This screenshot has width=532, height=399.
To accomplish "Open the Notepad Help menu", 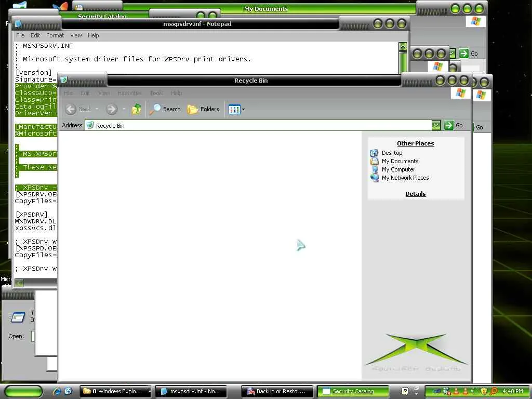I will (x=94, y=35).
